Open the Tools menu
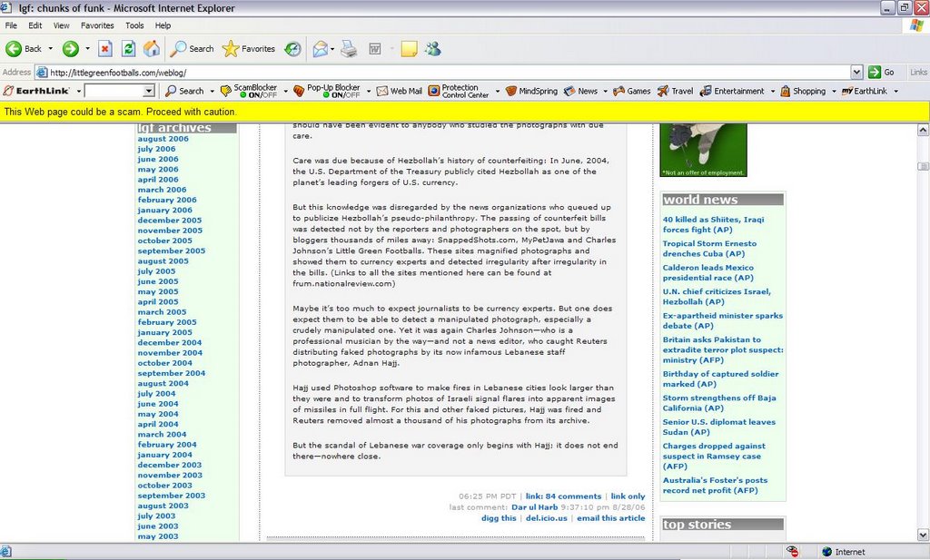Screen dimensions: 930x560 134,25
